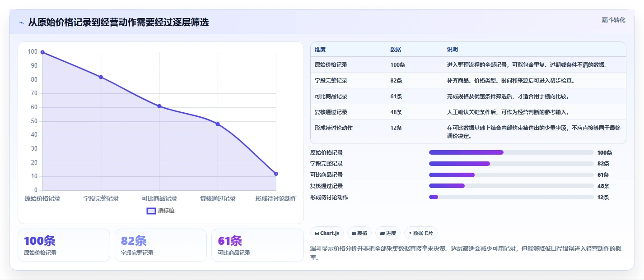This screenshot has width=644, height=280.
Task: Click 形成待讨论动作 in the table
Action: [334, 128]
